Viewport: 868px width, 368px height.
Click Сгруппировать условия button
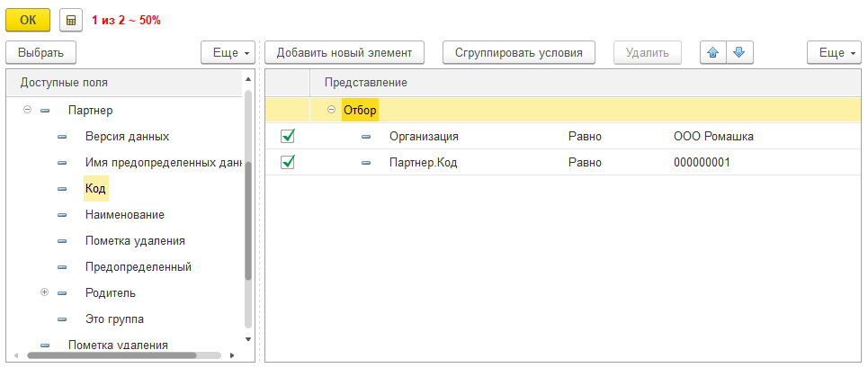click(x=519, y=52)
